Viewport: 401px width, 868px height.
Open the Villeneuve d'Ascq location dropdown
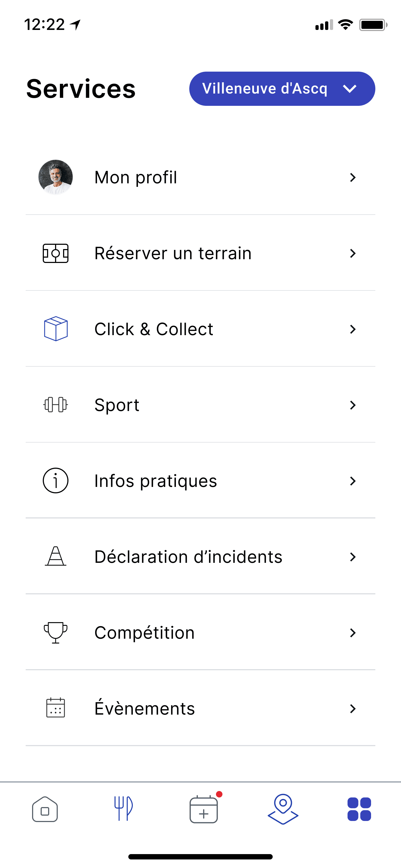tap(282, 89)
